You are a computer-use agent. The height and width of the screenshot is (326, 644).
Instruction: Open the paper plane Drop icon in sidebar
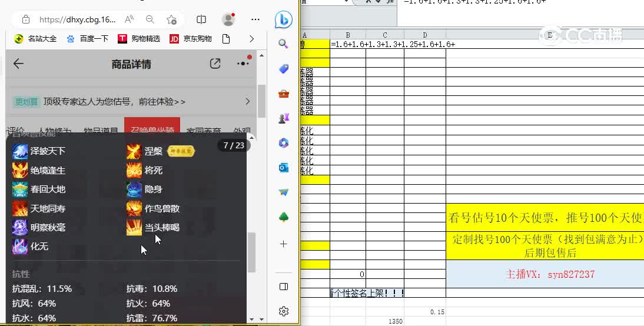tap(283, 192)
